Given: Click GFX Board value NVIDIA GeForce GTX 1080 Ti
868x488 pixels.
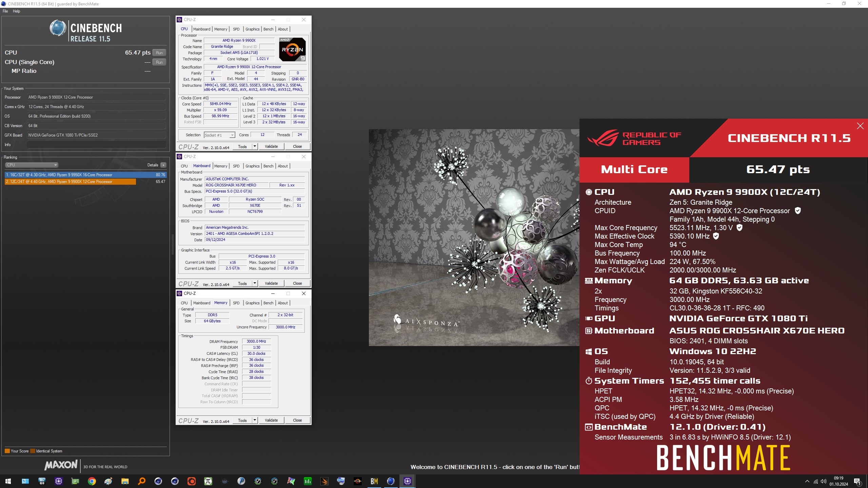Looking at the screenshot, I should (96, 135).
